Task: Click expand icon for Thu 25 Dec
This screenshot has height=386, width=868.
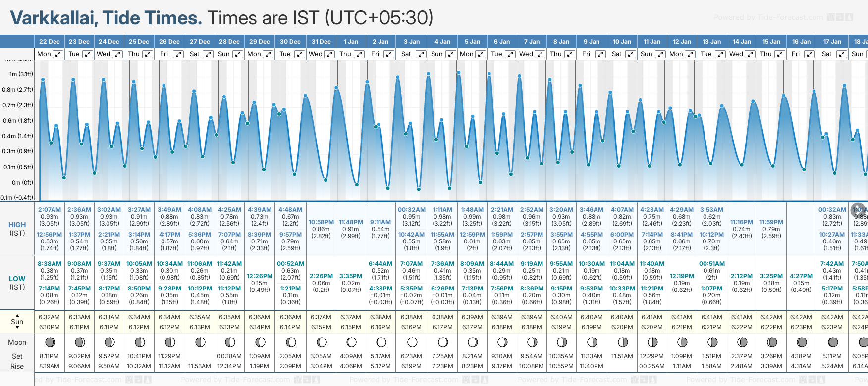Action: point(147,54)
